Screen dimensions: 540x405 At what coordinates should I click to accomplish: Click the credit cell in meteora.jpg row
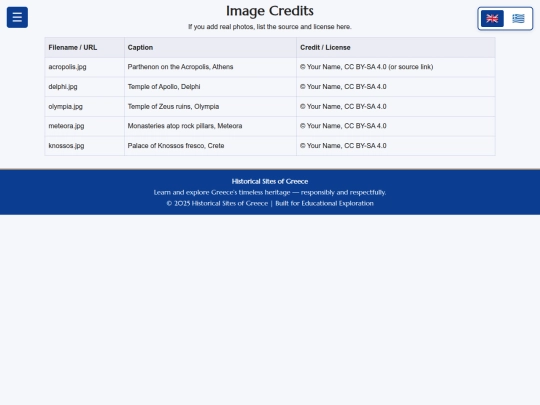click(x=396, y=126)
